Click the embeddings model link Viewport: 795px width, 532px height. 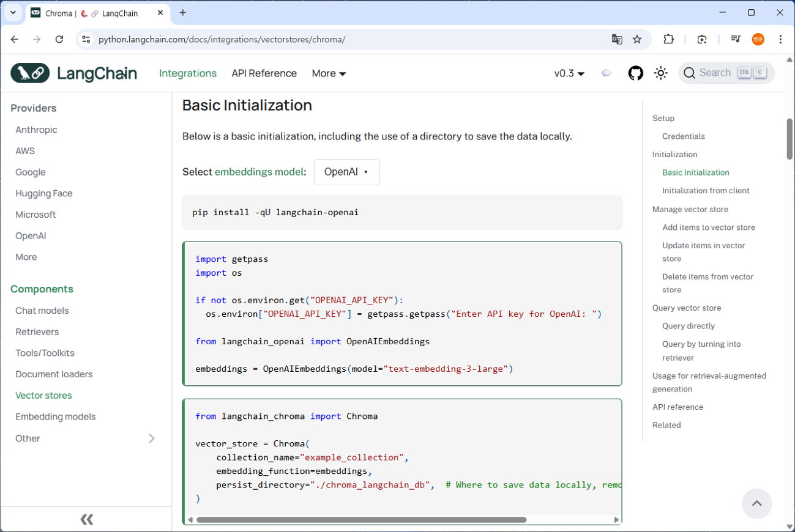point(259,172)
